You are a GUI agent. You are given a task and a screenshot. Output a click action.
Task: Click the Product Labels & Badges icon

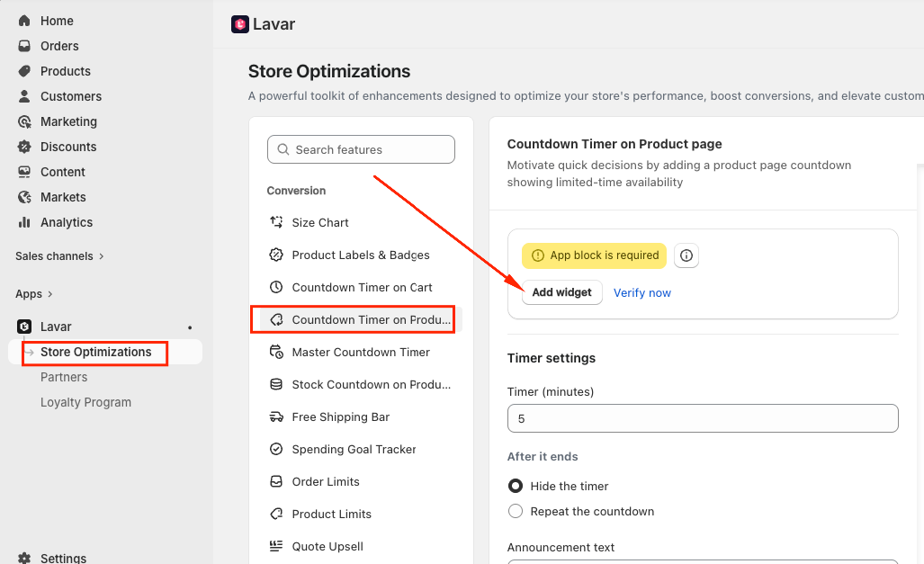[276, 255]
